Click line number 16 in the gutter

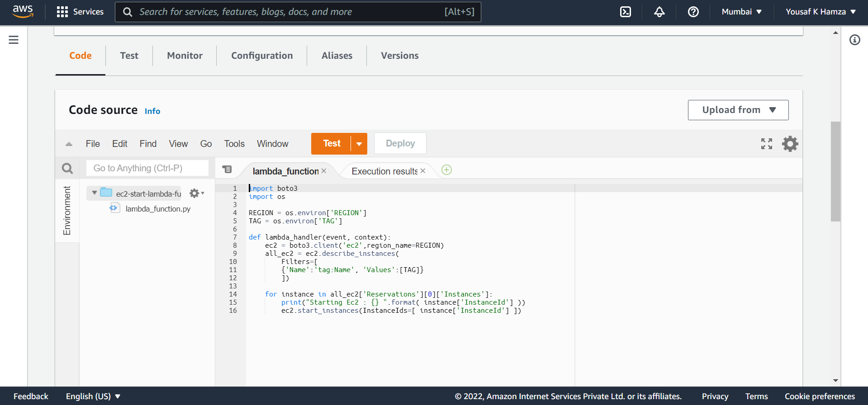coord(233,311)
